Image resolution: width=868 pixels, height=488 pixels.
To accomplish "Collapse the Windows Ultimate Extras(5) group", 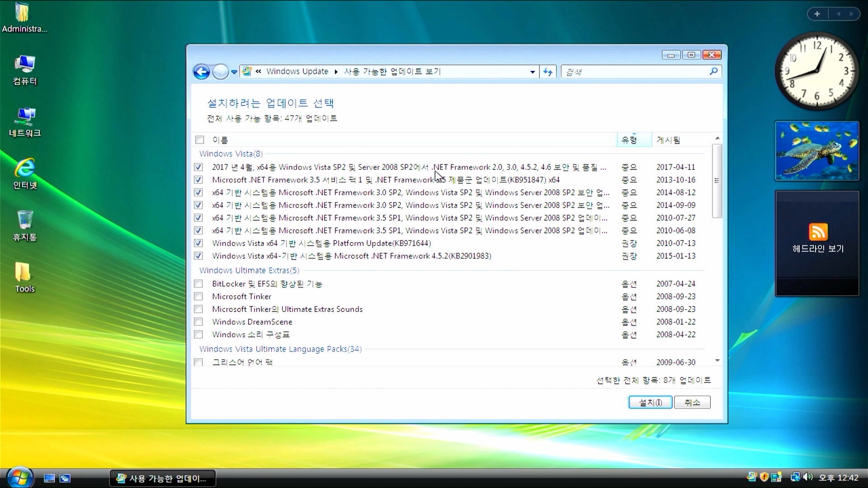I will 249,270.
